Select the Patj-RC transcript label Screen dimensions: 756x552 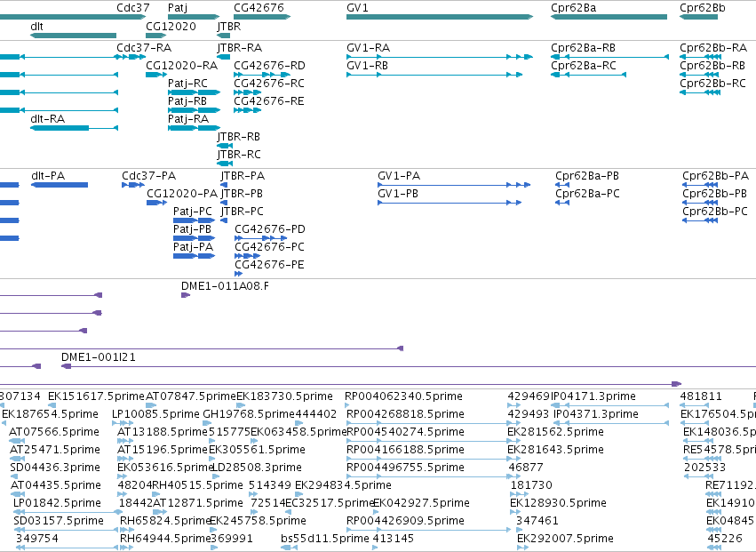(187, 83)
